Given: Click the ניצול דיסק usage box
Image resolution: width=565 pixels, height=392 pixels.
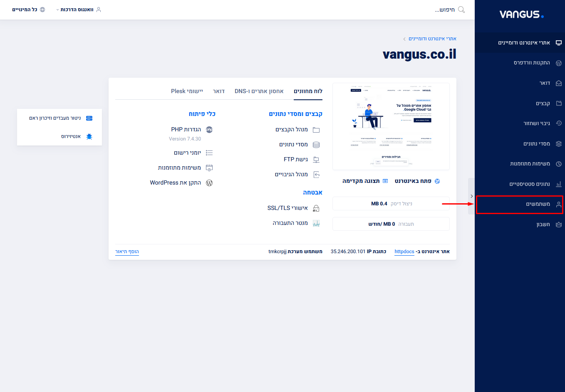Looking at the screenshot, I should (x=391, y=204).
